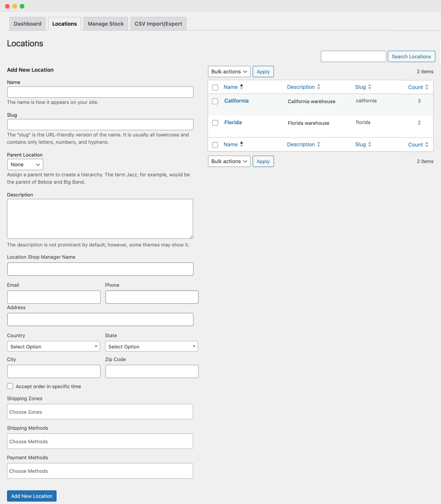Enable Accept order in specific time
This screenshot has height=504, width=441.
point(10,386)
